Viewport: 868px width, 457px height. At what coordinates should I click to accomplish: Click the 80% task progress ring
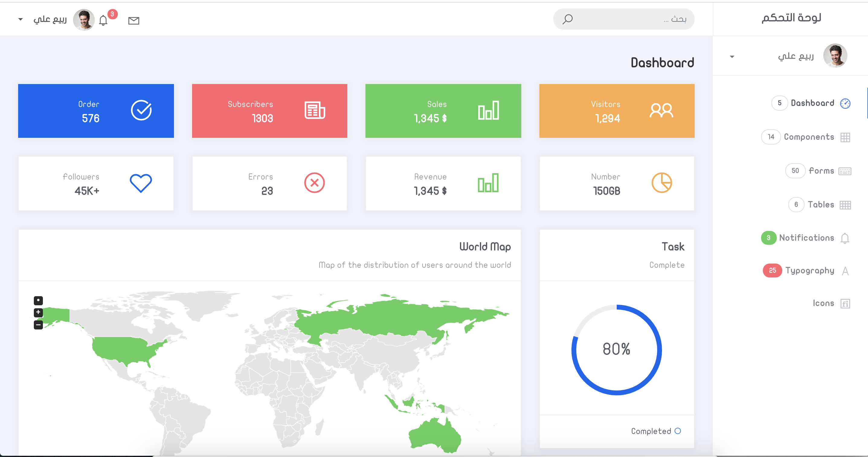[616, 349]
